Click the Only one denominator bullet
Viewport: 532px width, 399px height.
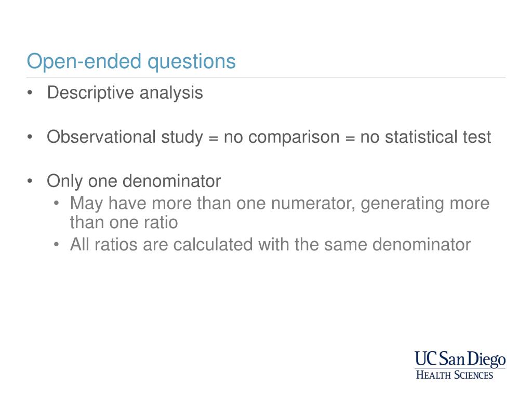click(x=134, y=181)
